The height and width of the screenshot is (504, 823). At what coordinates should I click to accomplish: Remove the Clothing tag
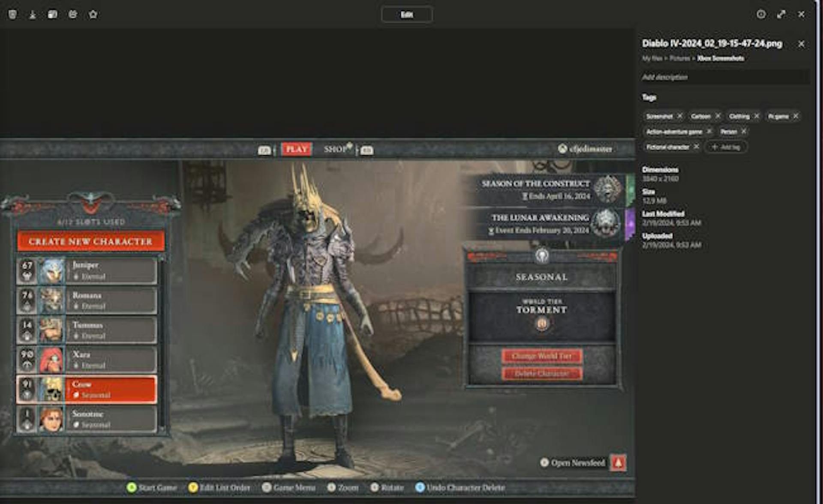(x=757, y=116)
